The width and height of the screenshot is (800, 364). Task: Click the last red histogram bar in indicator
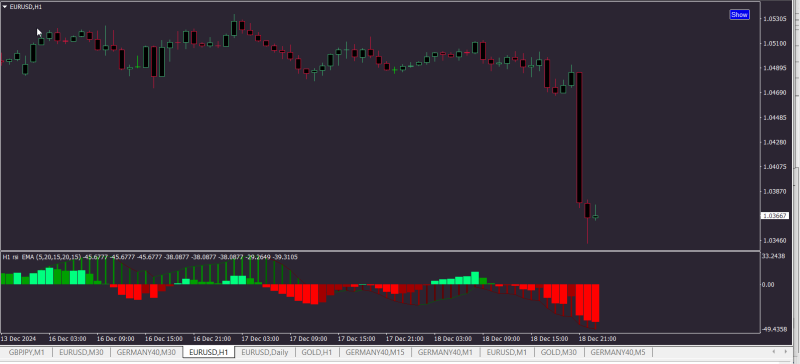pyautogui.click(x=595, y=303)
